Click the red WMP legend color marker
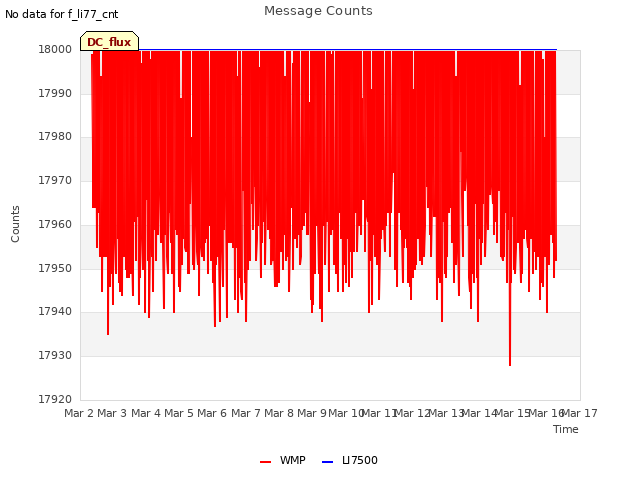The image size is (640, 480). pyautogui.click(x=265, y=462)
